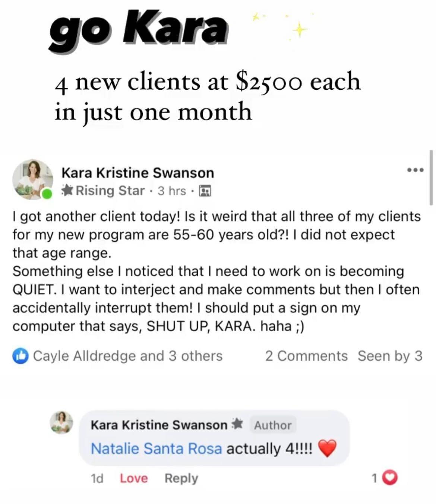The width and height of the screenshot is (436, 504).
Task: Toggle the Love reaction on the comment
Action: point(133,478)
